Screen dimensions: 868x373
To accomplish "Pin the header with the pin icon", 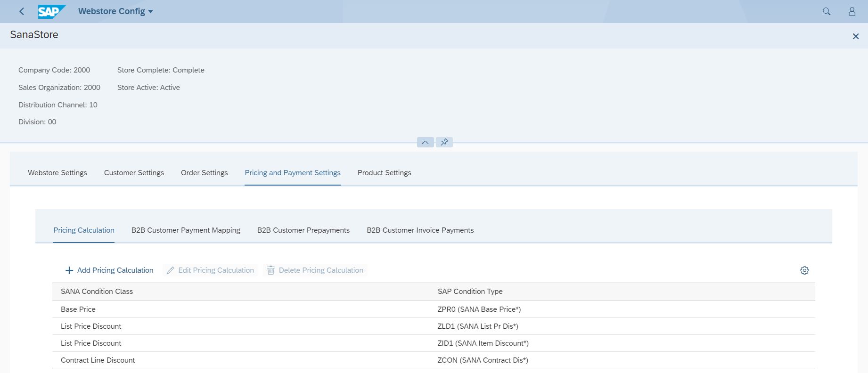I will click(444, 142).
